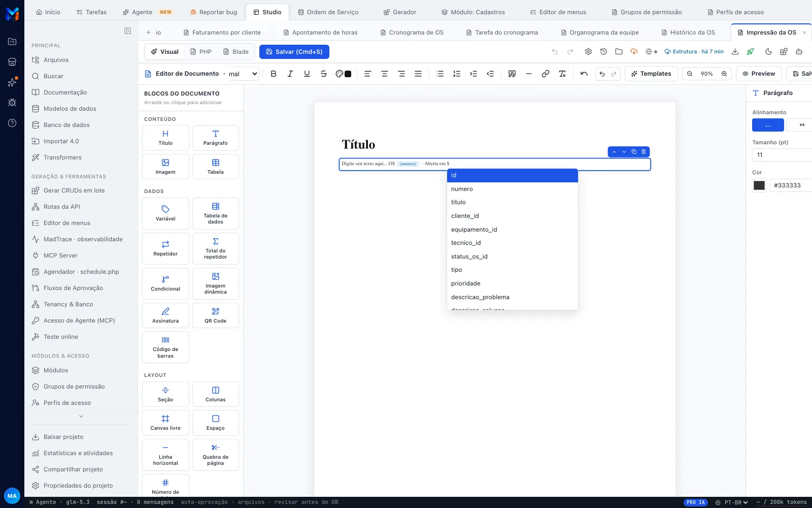Click the Preview button
The width and height of the screenshot is (812, 508).
click(759, 74)
